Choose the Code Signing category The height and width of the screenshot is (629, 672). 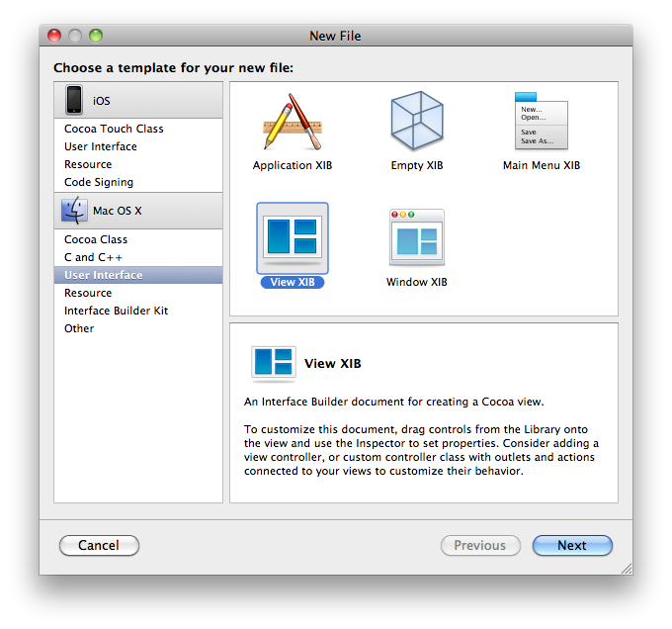pos(99,182)
